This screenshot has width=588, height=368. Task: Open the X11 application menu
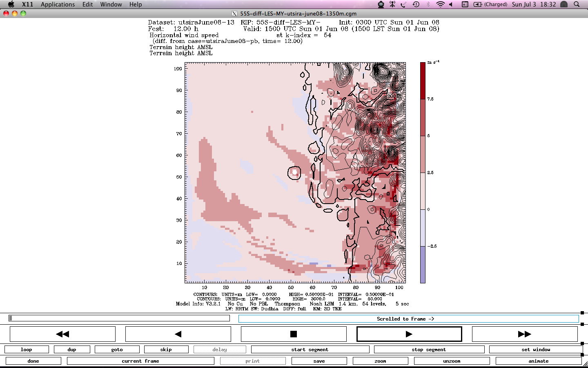pyautogui.click(x=27, y=4)
